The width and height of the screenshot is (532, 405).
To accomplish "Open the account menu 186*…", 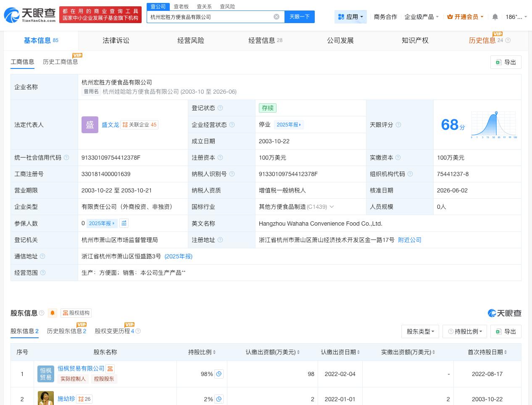I will [516, 17].
